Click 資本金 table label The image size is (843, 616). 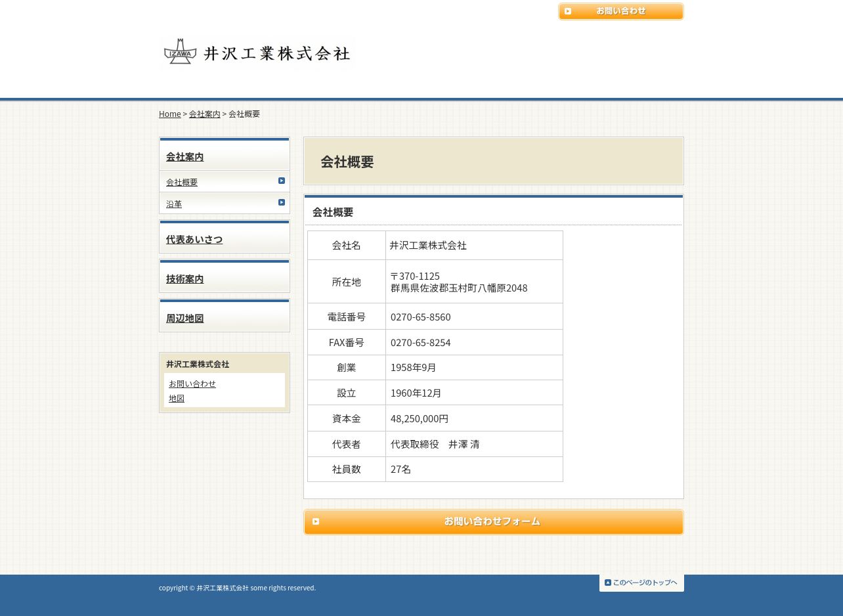click(x=347, y=418)
